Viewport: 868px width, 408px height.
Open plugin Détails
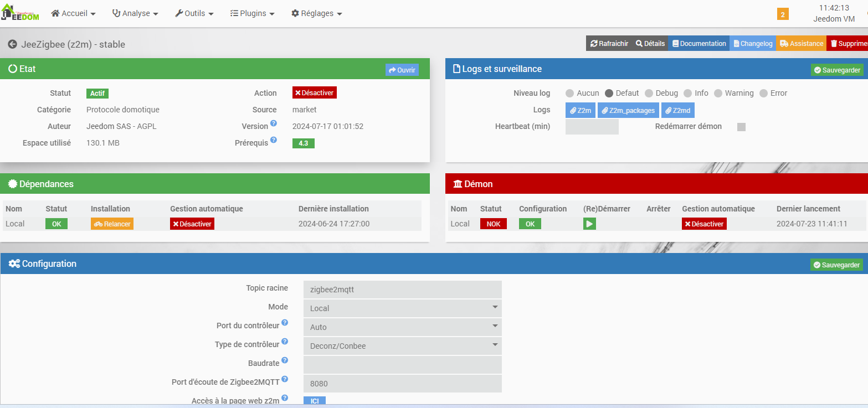click(x=650, y=43)
